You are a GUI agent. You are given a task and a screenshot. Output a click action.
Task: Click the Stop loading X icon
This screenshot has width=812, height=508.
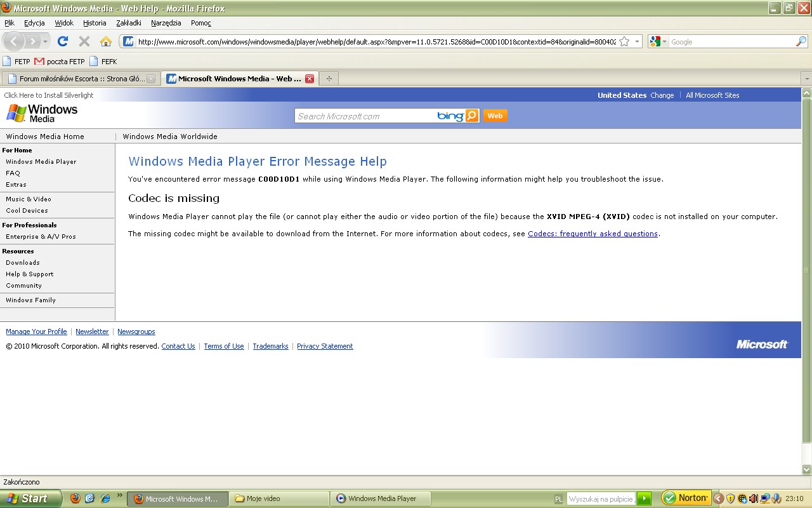84,41
